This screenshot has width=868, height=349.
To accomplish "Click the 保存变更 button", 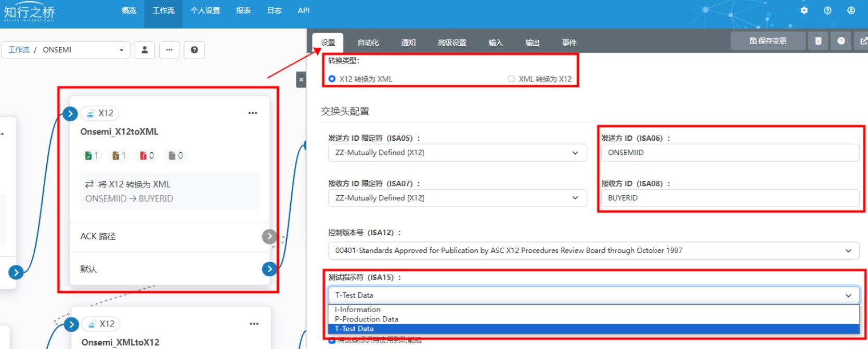I will point(768,41).
